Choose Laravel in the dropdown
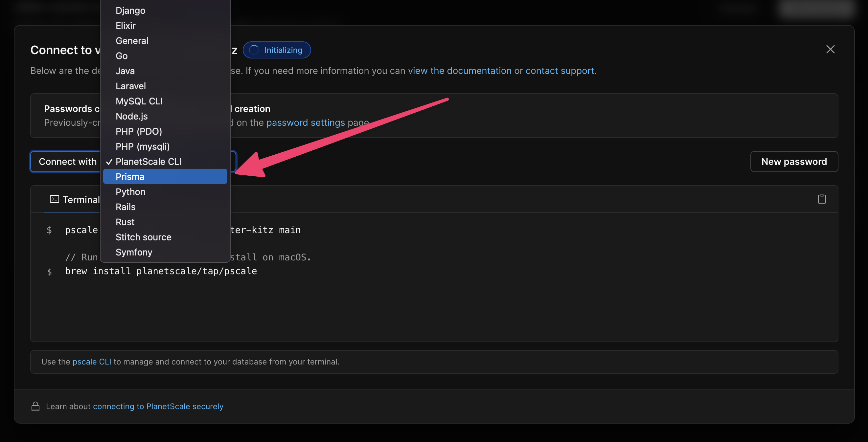 [x=130, y=86]
